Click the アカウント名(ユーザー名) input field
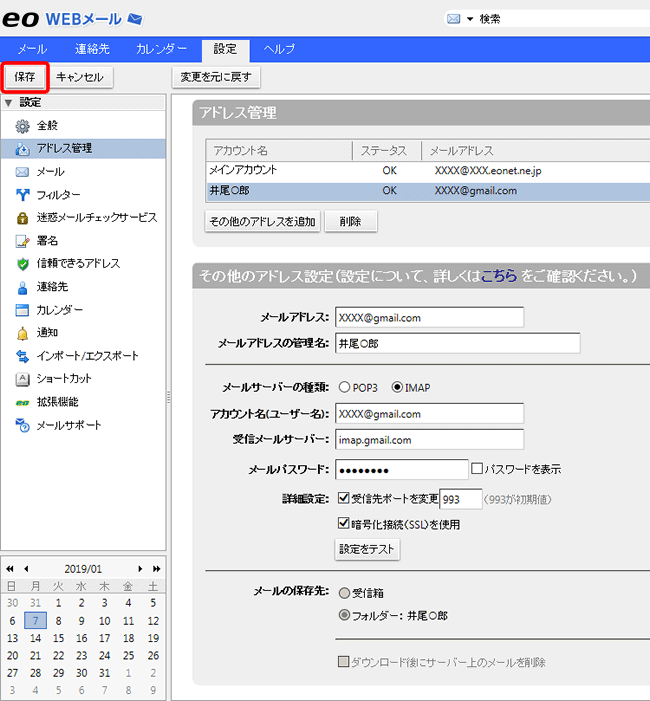This screenshot has height=701, width=650. pos(429,414)
